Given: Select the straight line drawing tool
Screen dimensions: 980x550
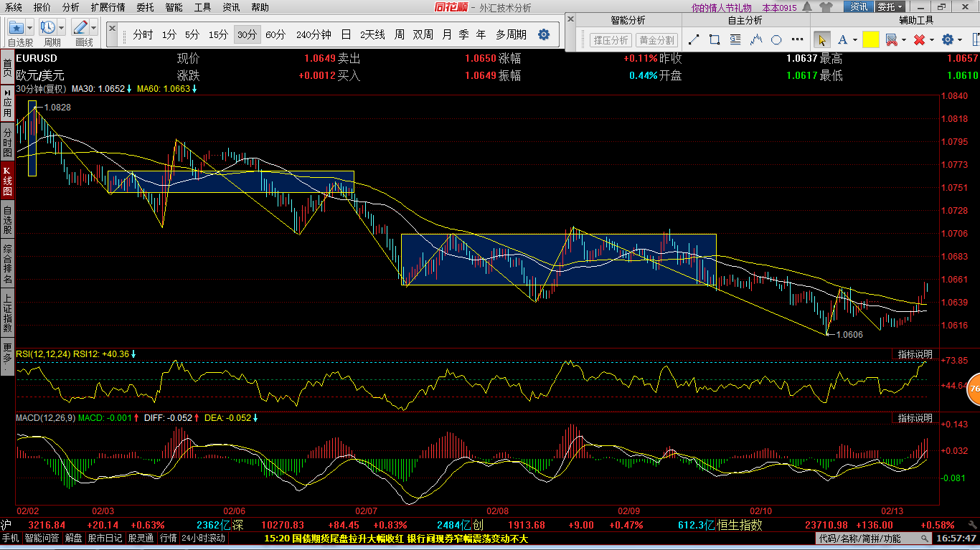Looking at the screenshot, I should point(694,39).
